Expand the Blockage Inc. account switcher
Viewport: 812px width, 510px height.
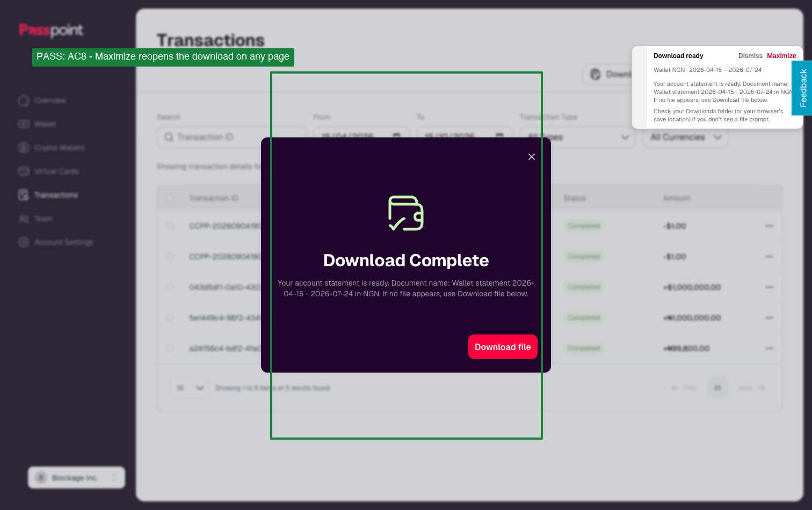76,477
